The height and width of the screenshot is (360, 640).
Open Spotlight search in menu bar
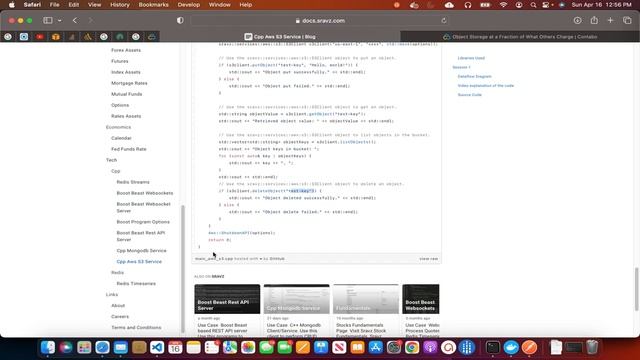point(533,5)
